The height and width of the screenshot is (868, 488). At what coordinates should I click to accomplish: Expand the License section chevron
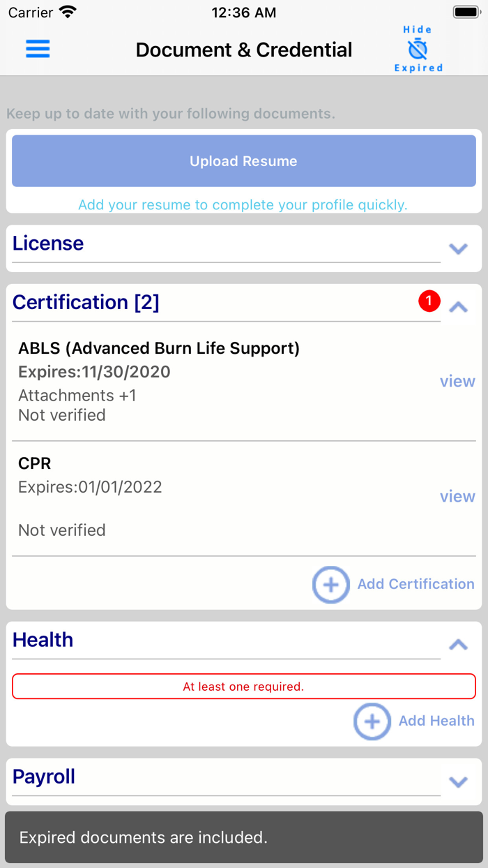coord(458,248)
